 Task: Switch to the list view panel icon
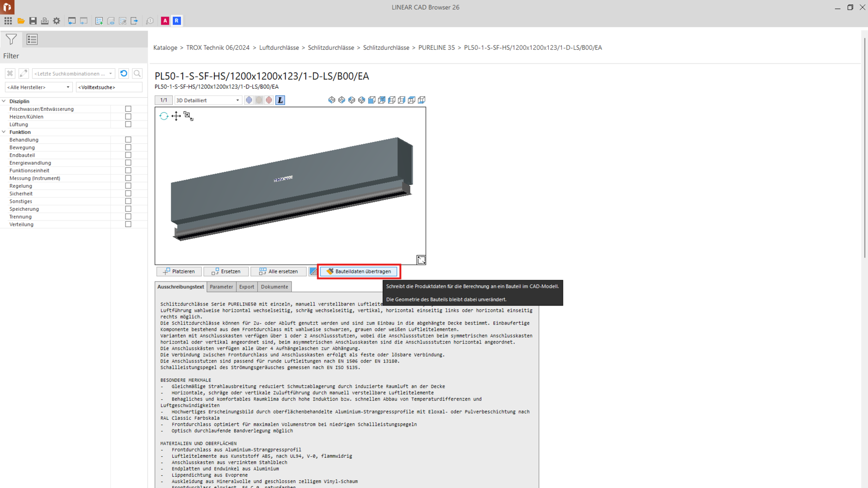pos(32,40)
